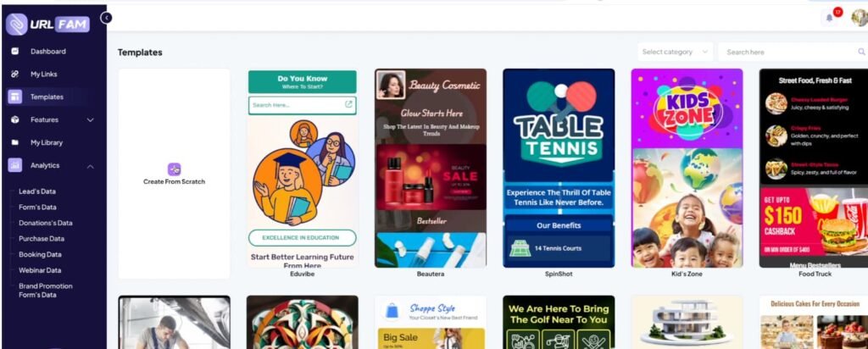Viewport: 868px width, 349px height.
Task: Collapse the Analytics section chevron
Action: 90,165
